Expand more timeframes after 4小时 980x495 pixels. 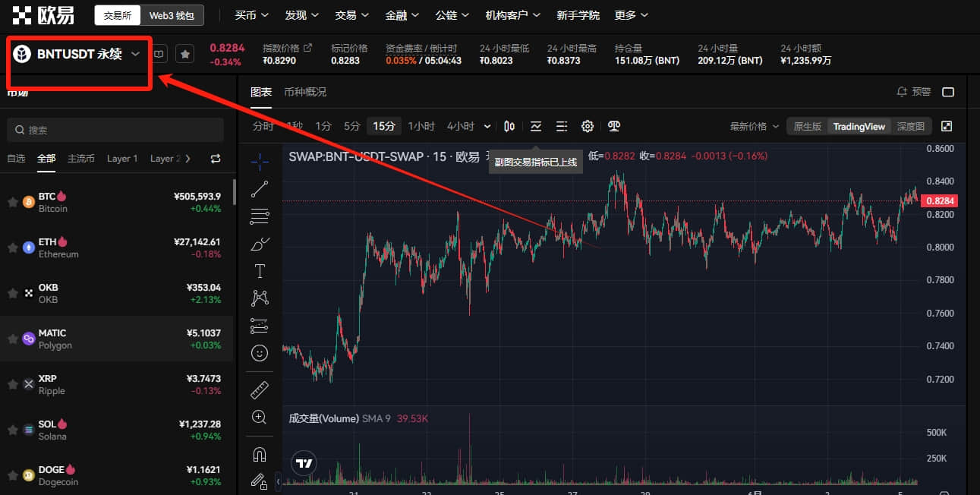(487, 126)
